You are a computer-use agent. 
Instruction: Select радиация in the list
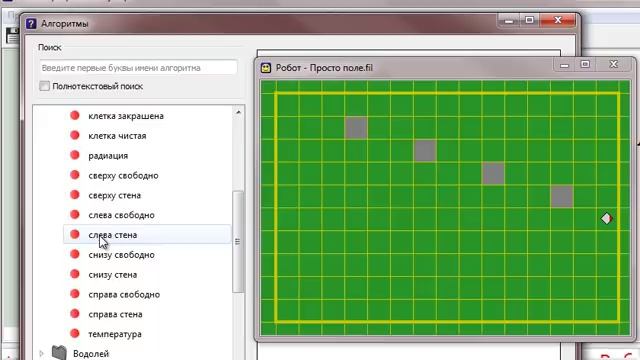(x=108, y=156)
